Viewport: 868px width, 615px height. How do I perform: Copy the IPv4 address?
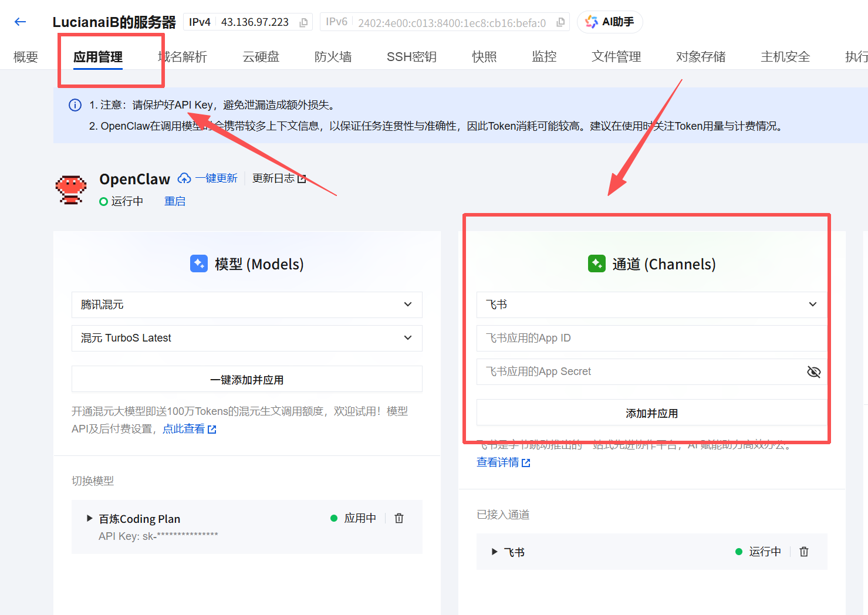point(303,22)
